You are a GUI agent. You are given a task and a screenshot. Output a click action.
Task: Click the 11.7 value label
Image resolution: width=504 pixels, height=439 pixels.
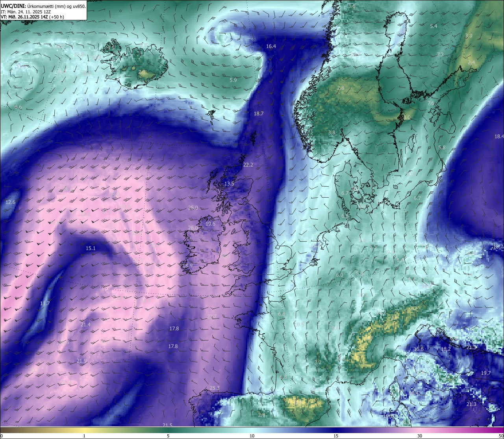click(45, 303)
